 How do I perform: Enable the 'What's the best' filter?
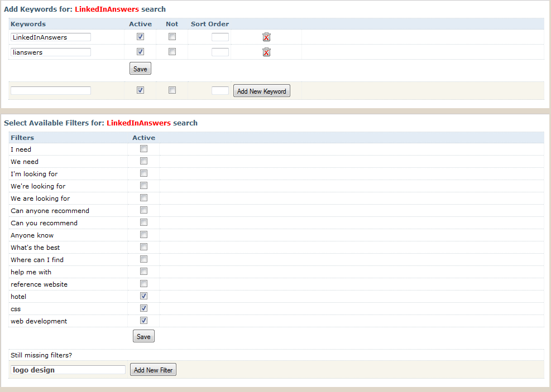point(143,247)
